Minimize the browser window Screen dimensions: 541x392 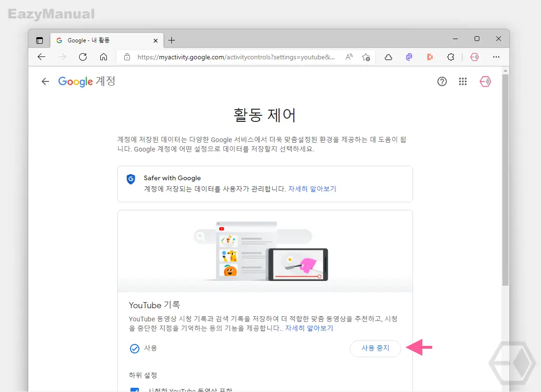(x=455, y=39)
